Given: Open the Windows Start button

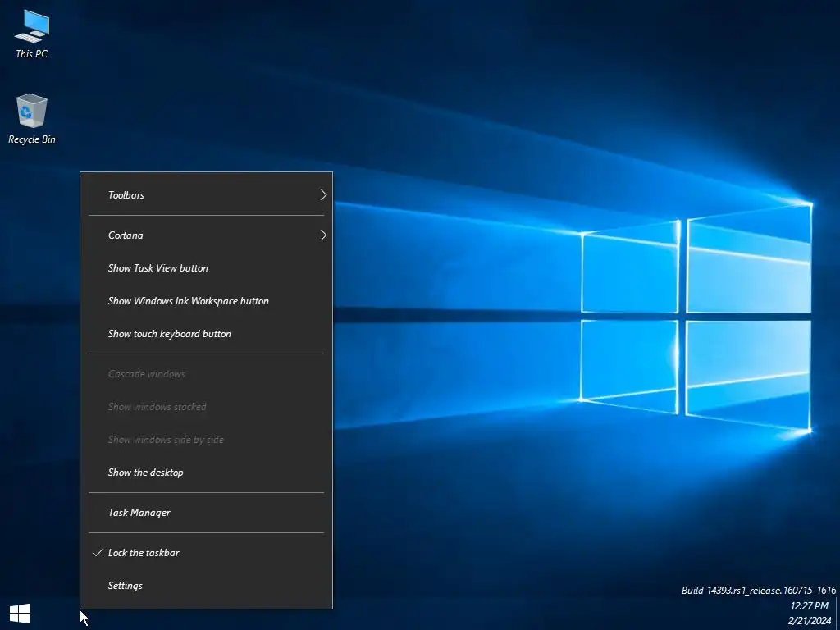Looking at the screenshot, I should pos(20,614).
